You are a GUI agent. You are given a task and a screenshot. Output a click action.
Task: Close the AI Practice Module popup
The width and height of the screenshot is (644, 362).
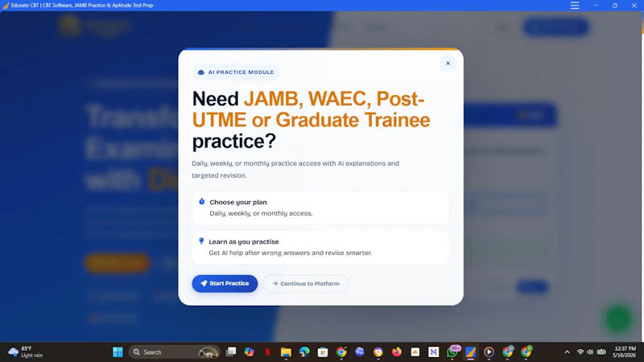448,64
